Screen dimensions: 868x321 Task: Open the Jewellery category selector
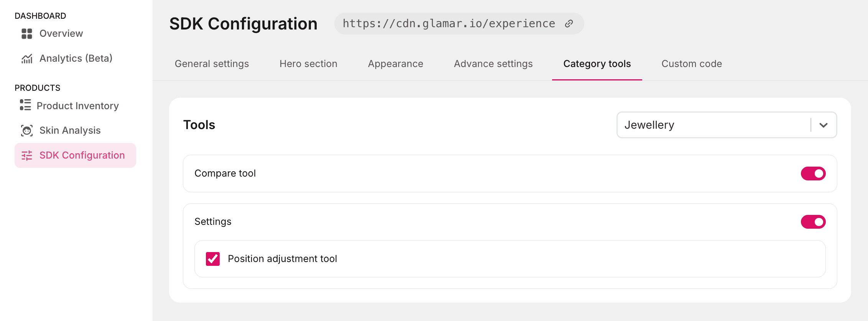713,125
